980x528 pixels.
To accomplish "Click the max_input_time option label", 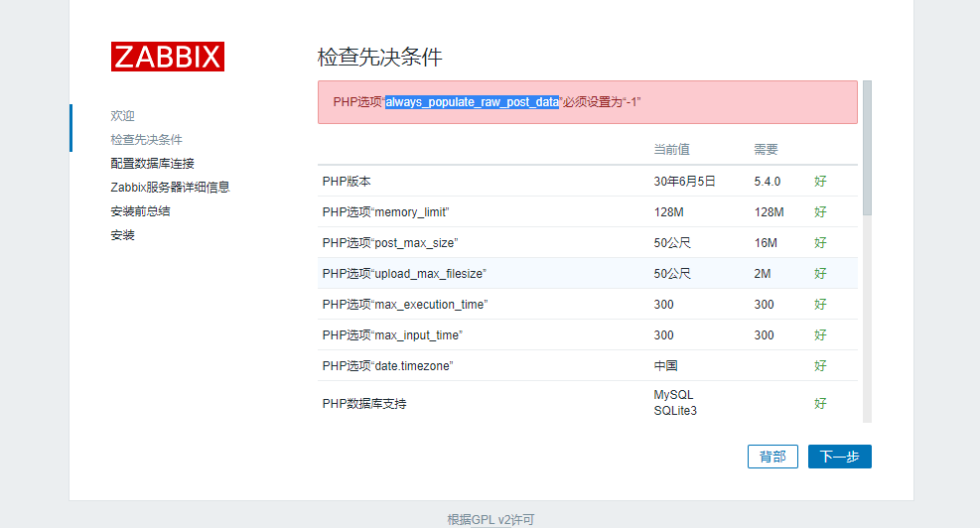I will 392,334.
